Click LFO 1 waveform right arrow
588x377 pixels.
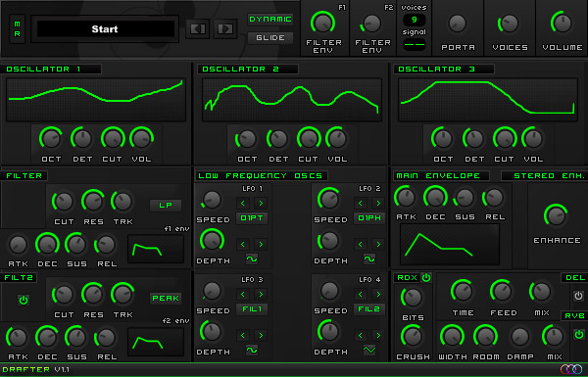[x=261, y=245]
